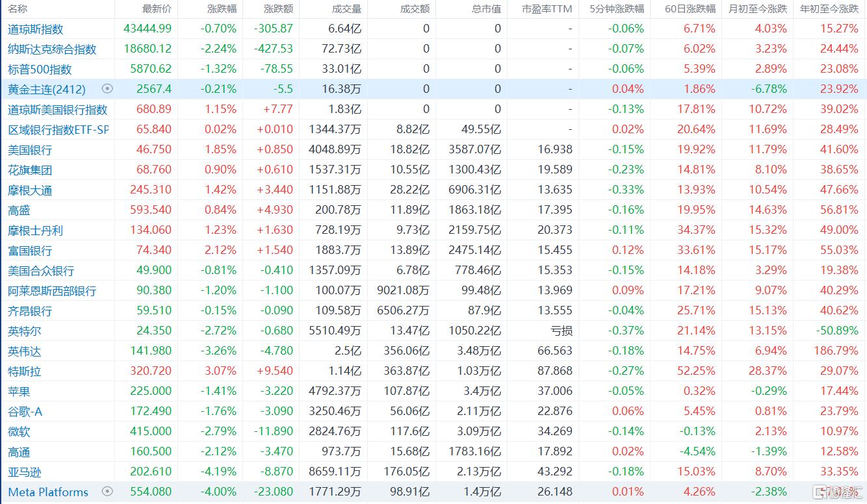Open the 微软 stock
This screenshot has height=504, width=867.
19,431
